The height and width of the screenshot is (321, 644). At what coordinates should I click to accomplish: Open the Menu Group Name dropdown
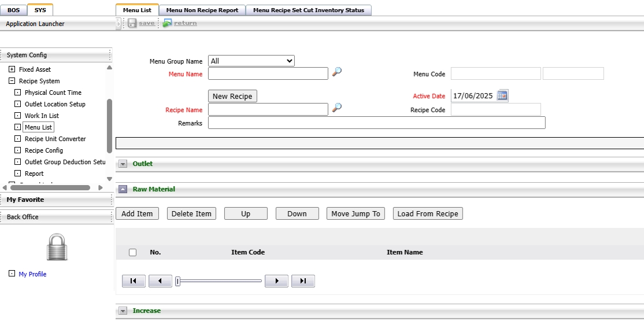(x=251, y=61)
